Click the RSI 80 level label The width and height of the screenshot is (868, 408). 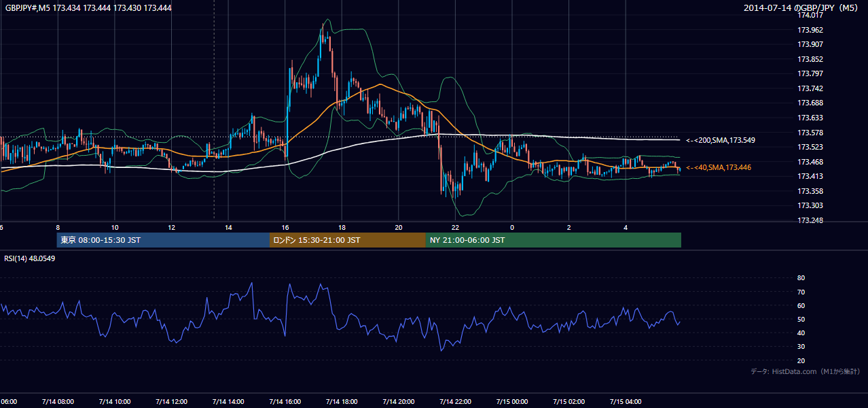click(x=801, y=278)
